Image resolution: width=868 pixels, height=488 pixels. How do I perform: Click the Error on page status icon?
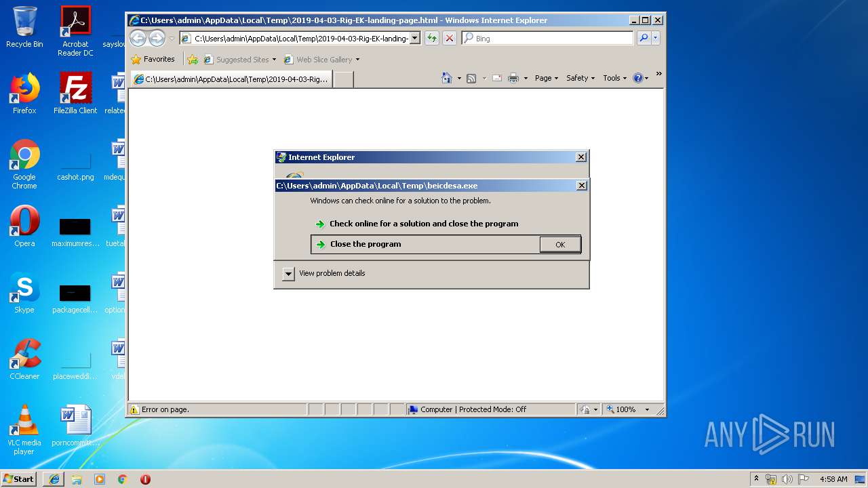pos(134,409)
